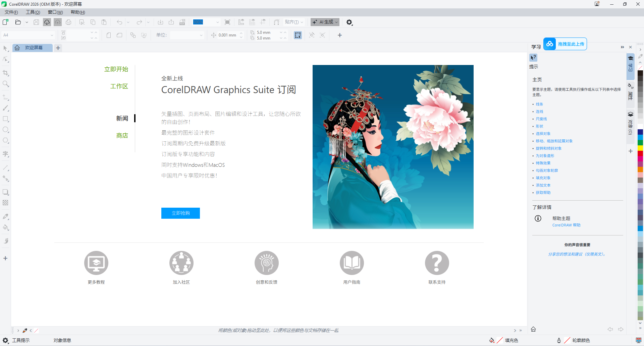Toggle the snap off magnet
Viewport: 644px width, 346px height.
tap(276, 22)
